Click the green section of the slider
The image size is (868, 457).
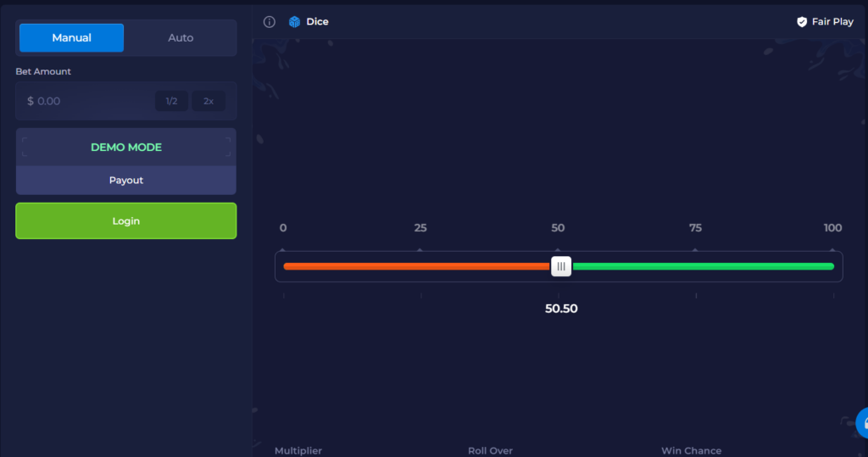[x=704, y=266]
